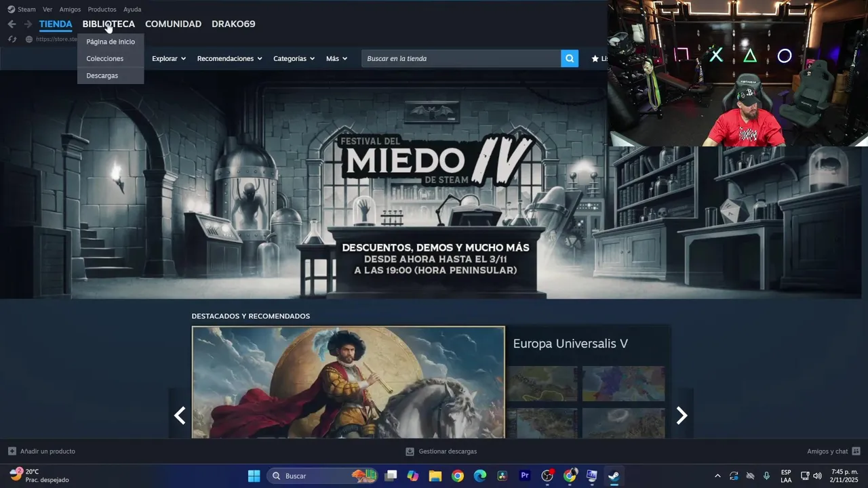Choose Descargas from Biblioteca dropdown
This screenshot has width=868, height=488.
111,75
